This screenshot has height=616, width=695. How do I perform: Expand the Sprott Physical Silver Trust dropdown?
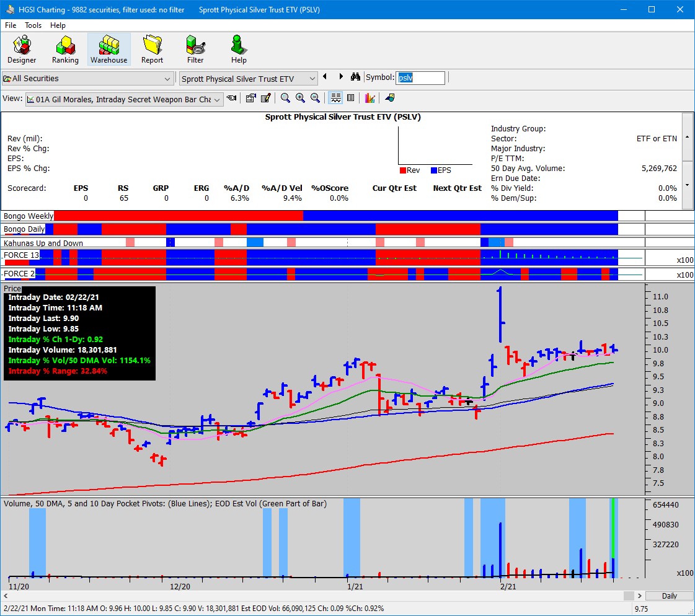312,79
